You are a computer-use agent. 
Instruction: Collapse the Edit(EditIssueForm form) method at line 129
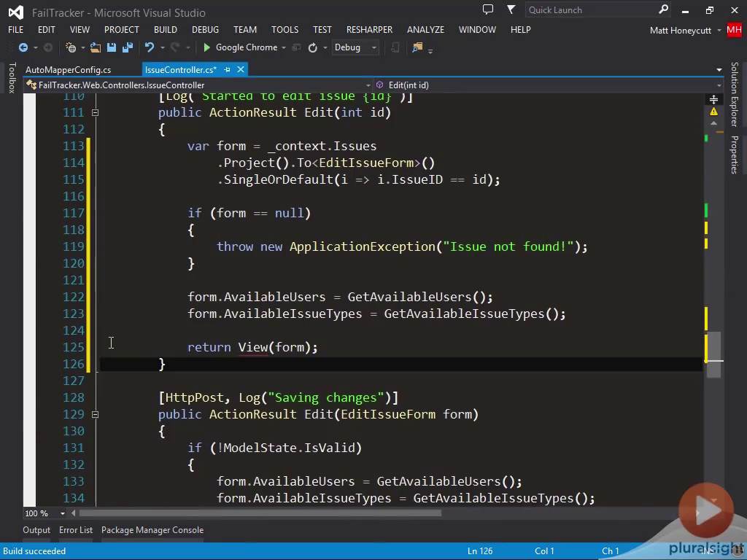96,414
